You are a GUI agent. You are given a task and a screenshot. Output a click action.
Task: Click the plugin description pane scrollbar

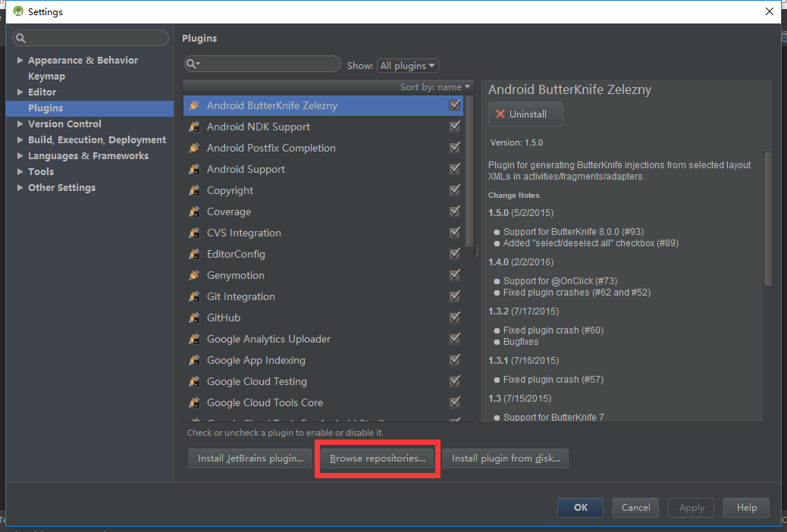coord(767,219)
